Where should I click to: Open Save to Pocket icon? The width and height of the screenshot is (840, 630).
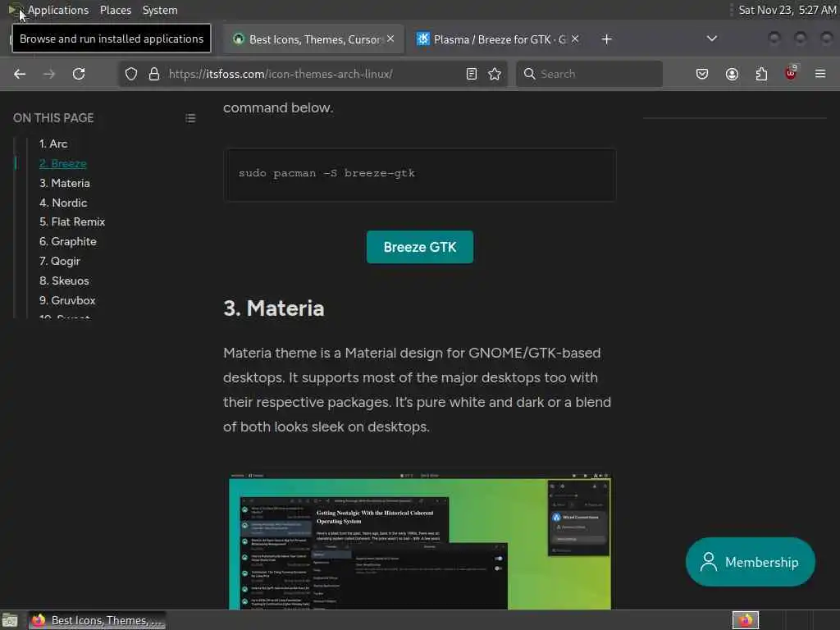(x=702, y=74)
